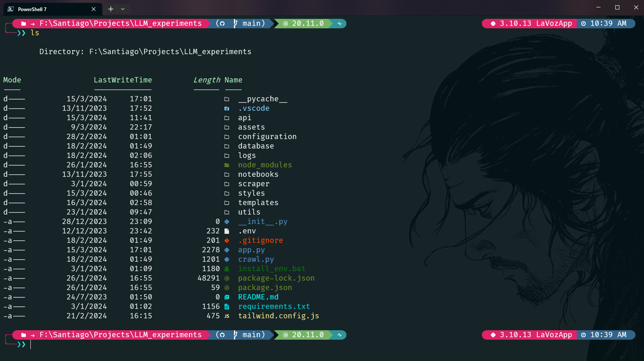Click the bottom 10:39 AM clock segment
Image resolution: width=644 pixels, height=361 pixels.
point(606,335)
